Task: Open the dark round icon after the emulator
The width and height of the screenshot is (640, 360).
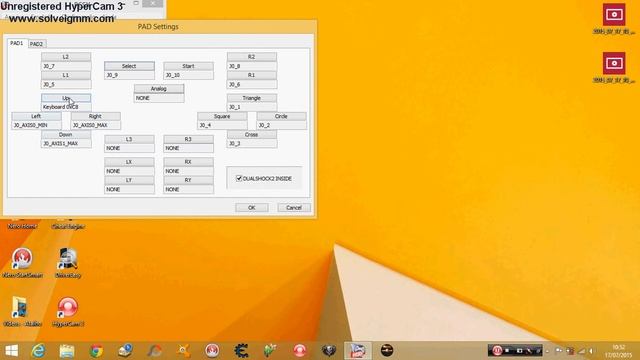Action: tap(387, 351)
